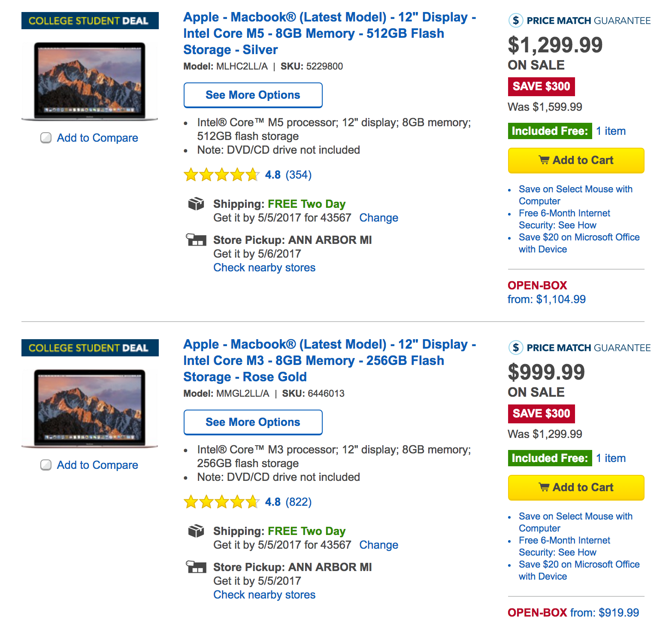
Task: Check Add to Compare for the Rose Gold Macbook
Action: (46, 465)
